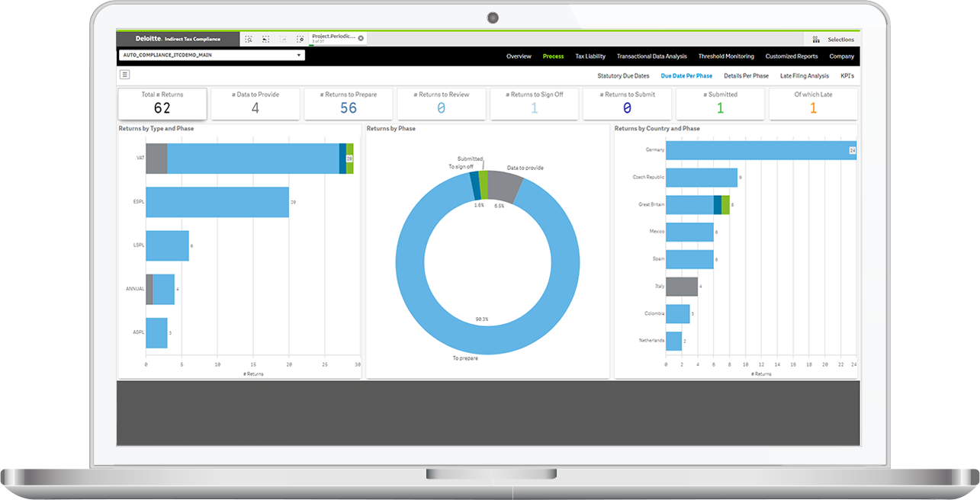Select the ANNUAL bar in type chart

pyautogui.click(x=160, y=290)
